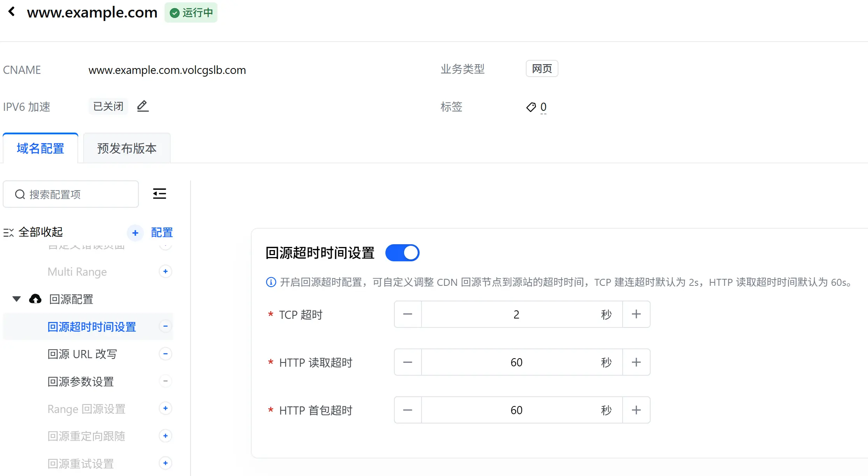
Task: Click the 全部收起 text link
Action: [x=40, y=232]
